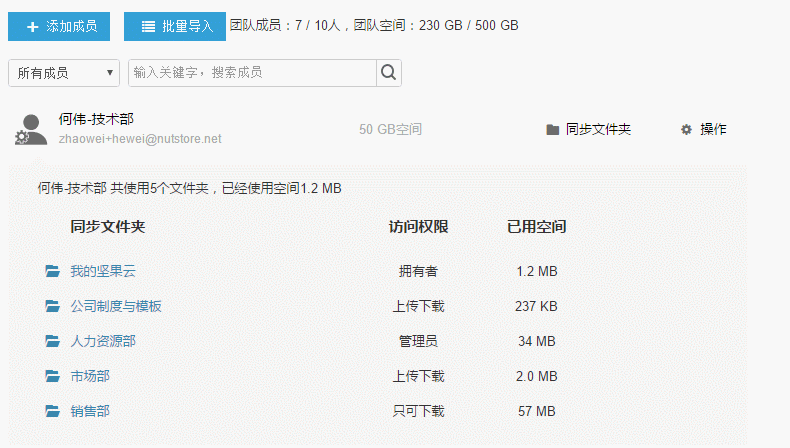
Task: Click the 上传下载 permission for 市场部
Action: pos(418,376)
